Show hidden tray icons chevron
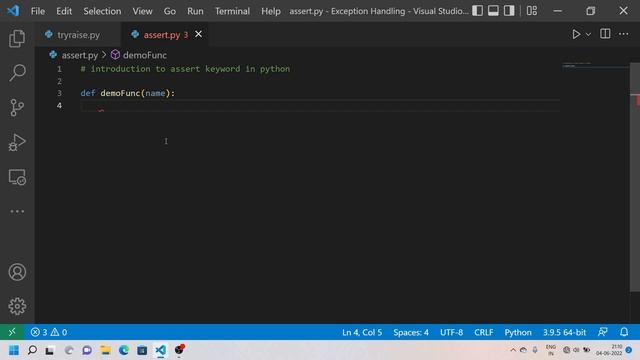 click(x=513, y=350)
